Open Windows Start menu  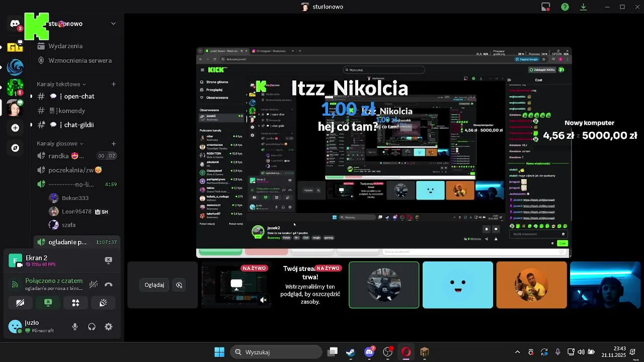219,352
